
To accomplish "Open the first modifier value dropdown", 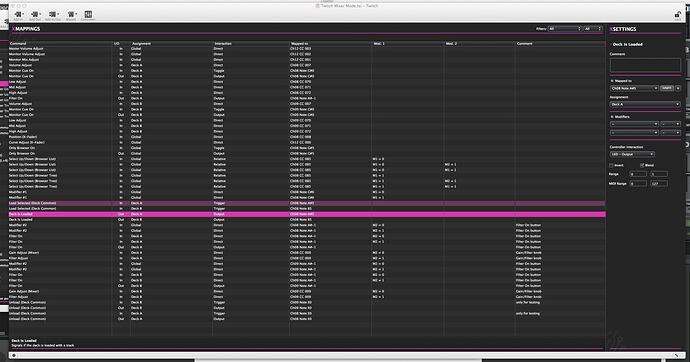I will (x=671, y=124).
